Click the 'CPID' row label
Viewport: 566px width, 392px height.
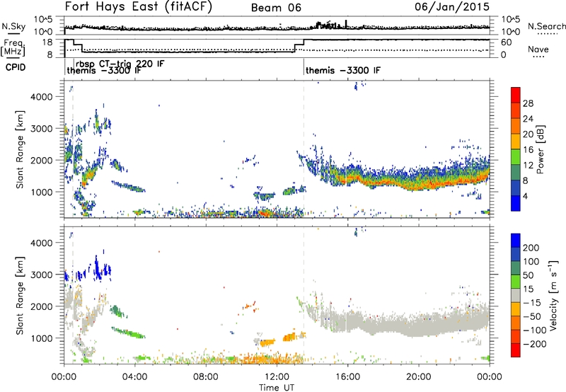click(16, 67)
